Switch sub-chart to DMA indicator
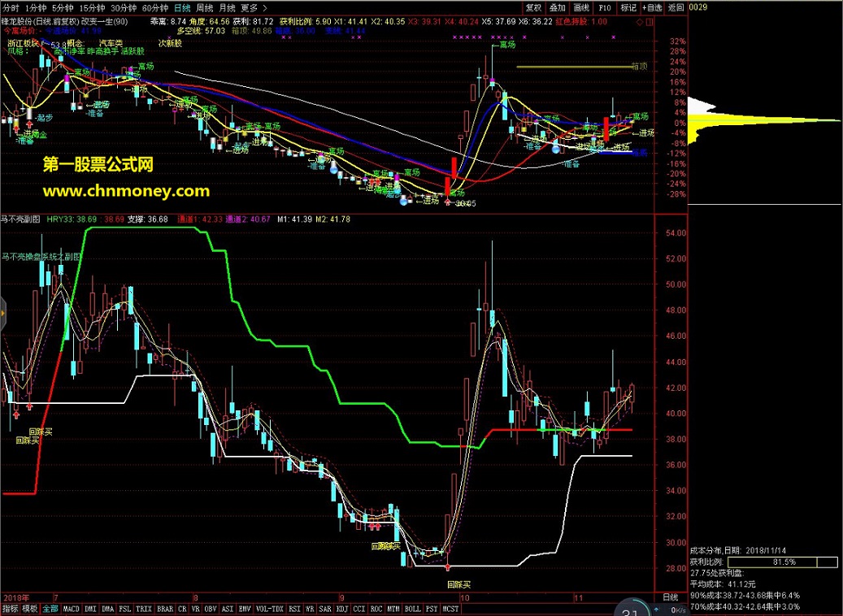Screen dimensions: 843x616 [108, 609]
